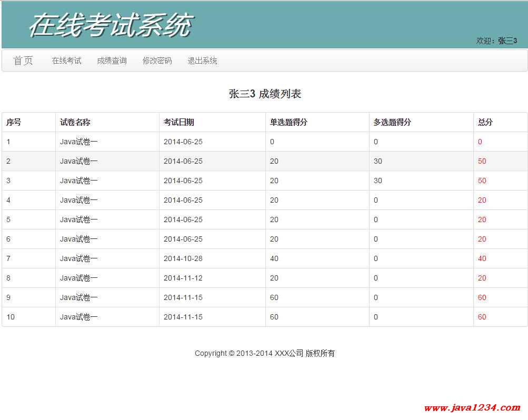The height and width of the screenshot is (420, 528).
Task: Click the 单选题得分 column header
Action: tap(288, 122)
